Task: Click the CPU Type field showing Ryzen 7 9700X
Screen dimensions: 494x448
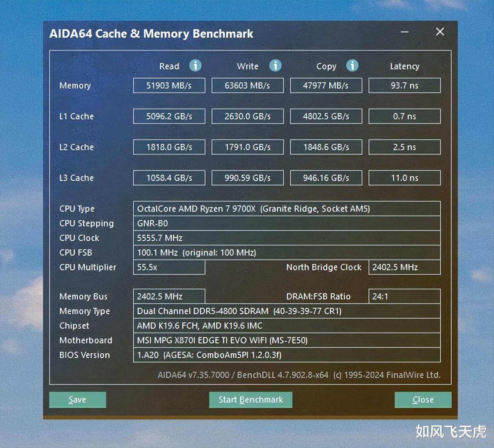Action: [x=287, y=209]
